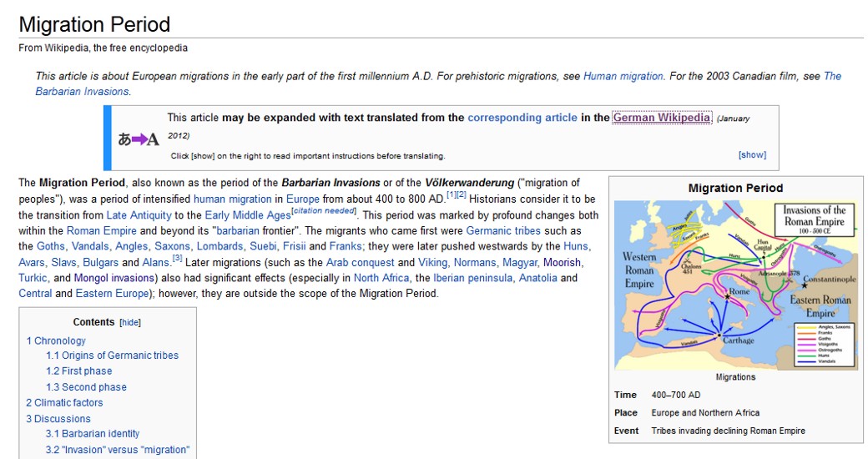Open the Early Middle Ages link

(x=247, y=214)
